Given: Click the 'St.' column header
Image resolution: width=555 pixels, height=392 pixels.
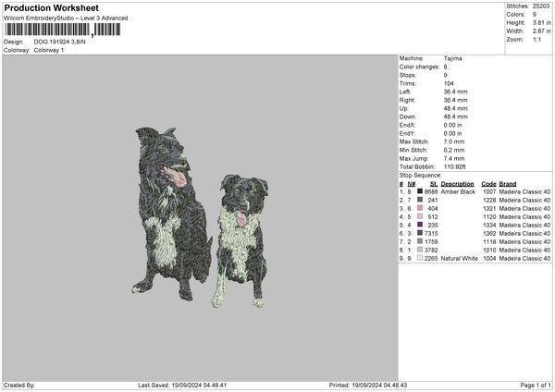Looking at the screenshot, I should pyautogui.click(x=434, y=184).
